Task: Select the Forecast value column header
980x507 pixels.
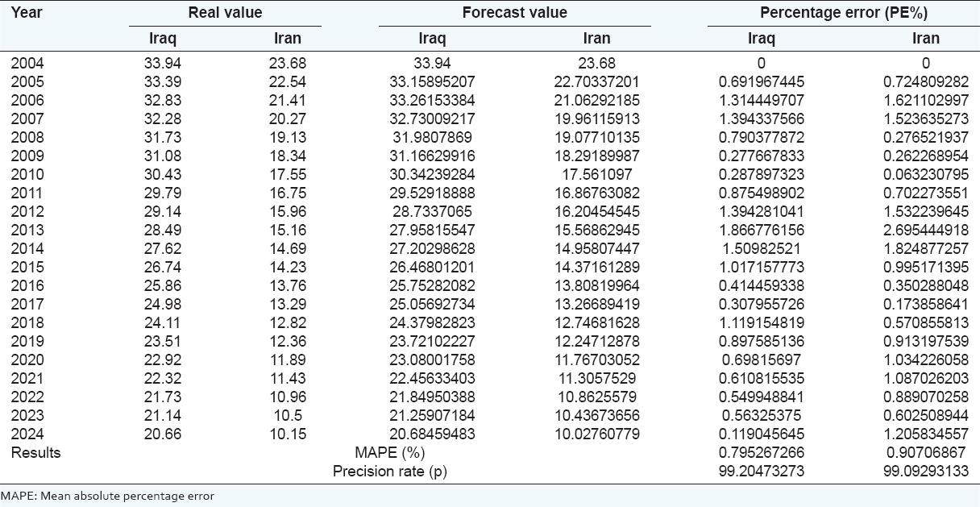Action: pyautogui.click(x=514, y=13)
